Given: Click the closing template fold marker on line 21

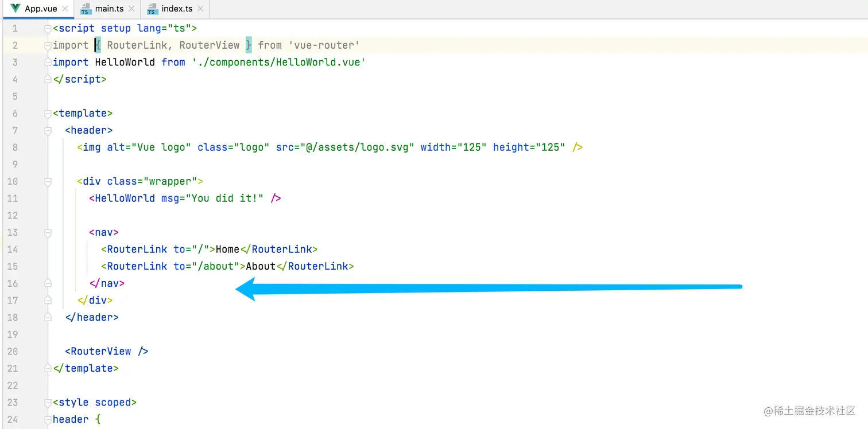Looking at the screenshot, I should pos(48,368).
